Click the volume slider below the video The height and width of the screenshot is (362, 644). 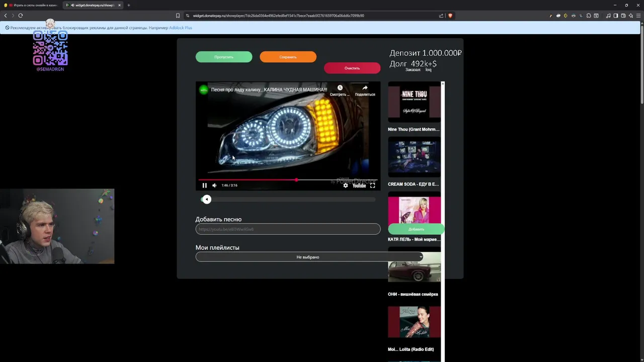288,200
